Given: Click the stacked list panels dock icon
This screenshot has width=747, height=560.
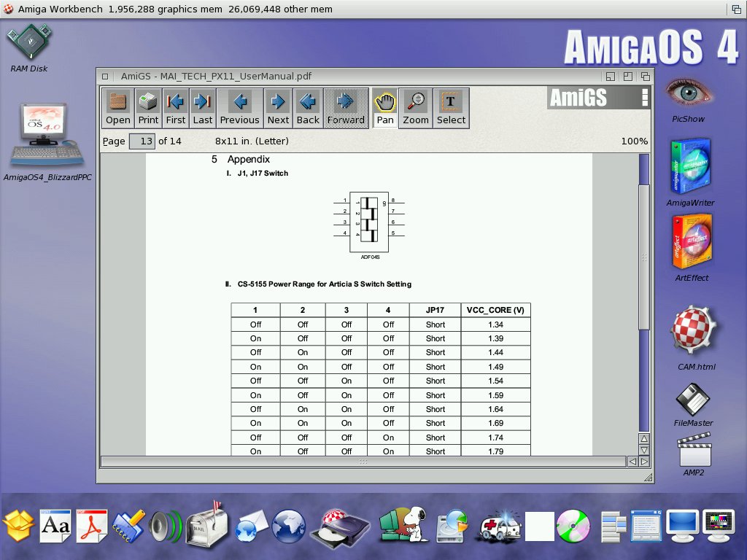Looking at the screenshot, I should pyautogui.click(x=614, y=526).
